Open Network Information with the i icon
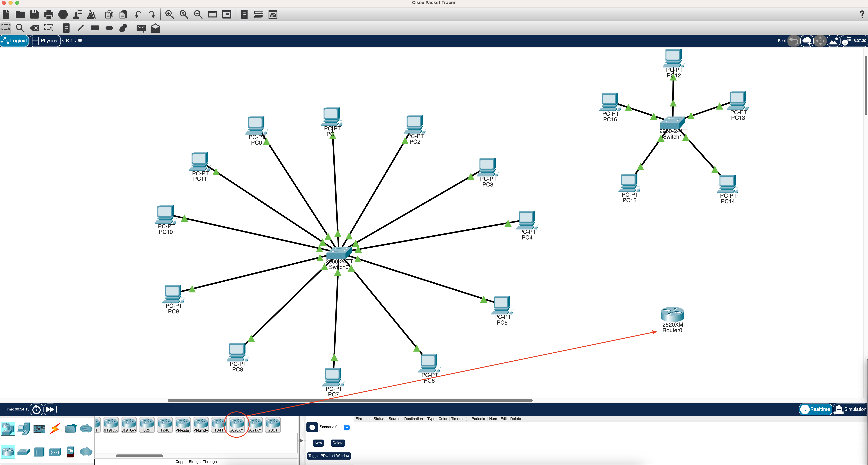This screenshot has width=868, height=465. pos(63,14)
